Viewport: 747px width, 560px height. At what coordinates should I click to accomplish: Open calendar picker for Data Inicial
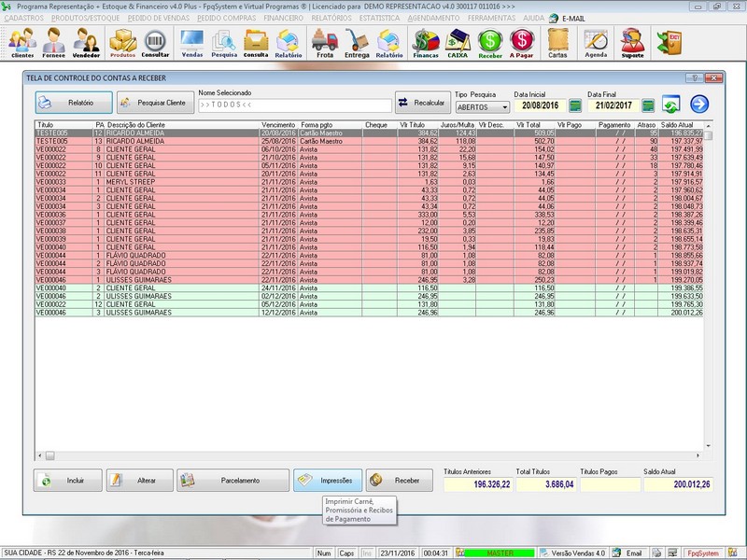[x=575, y=105]
